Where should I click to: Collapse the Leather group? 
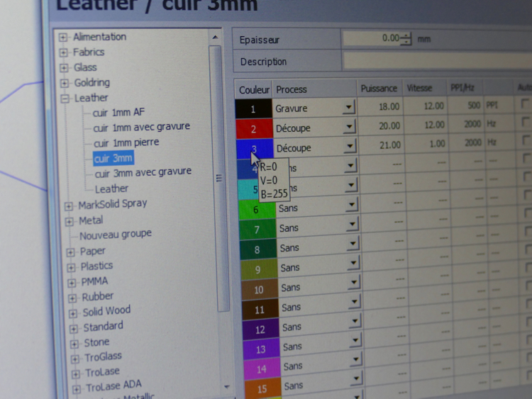65,99
